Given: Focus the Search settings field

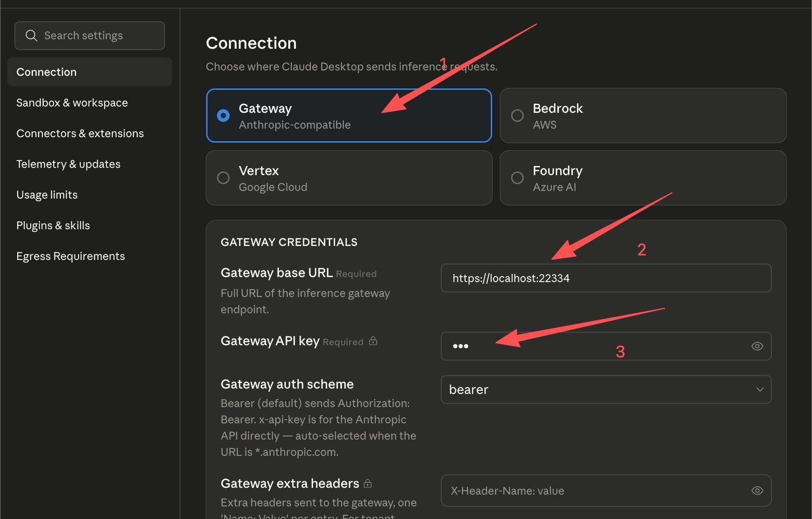Looking at the screenshot, I should click(90, 36).
